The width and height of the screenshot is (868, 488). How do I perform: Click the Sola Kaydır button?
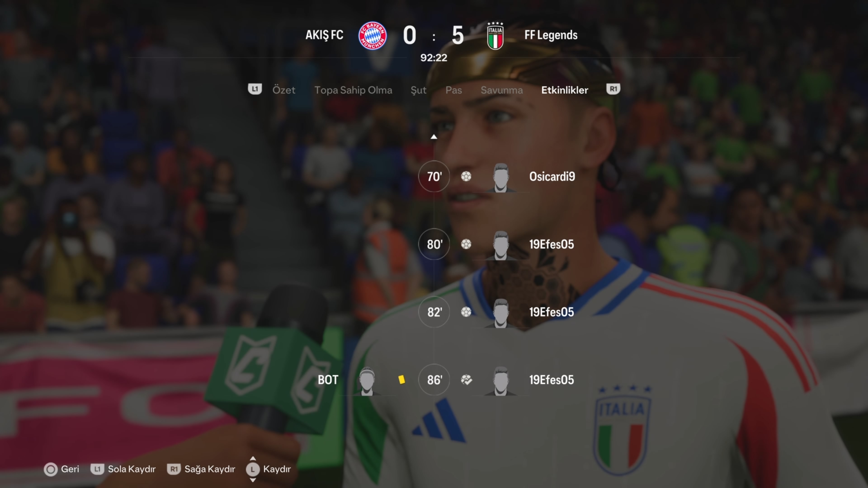(123, 469)
